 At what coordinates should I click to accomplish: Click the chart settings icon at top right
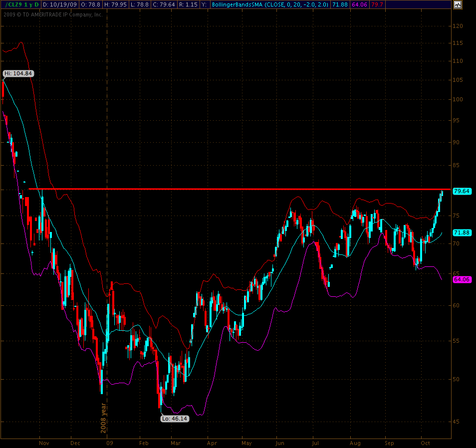pos(458,4)
